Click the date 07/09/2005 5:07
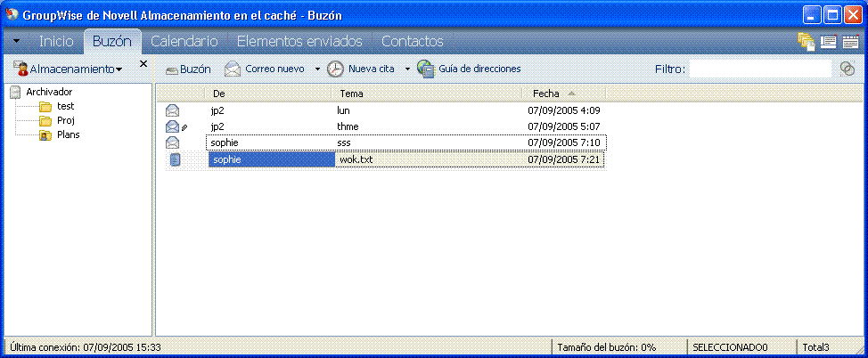 click(564, 126)
